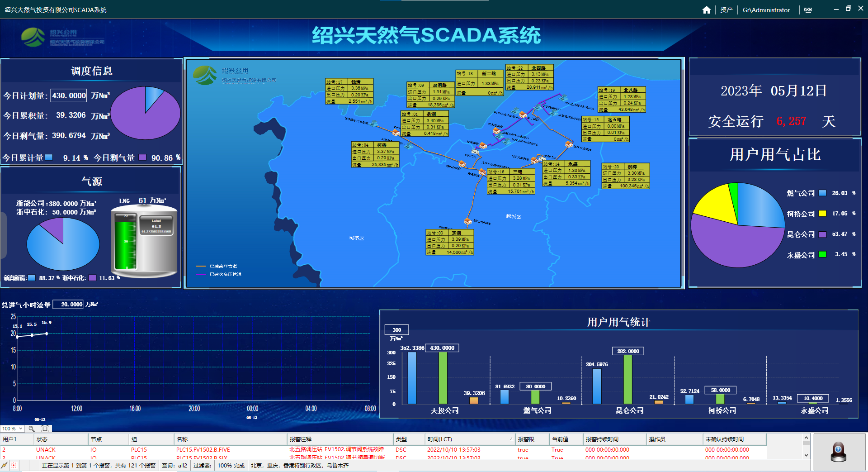This screenshot has width=868, height=472.
Task: Click the 北八路 station 19 data box
Action: pyautogui.click(x=621, y=100)
